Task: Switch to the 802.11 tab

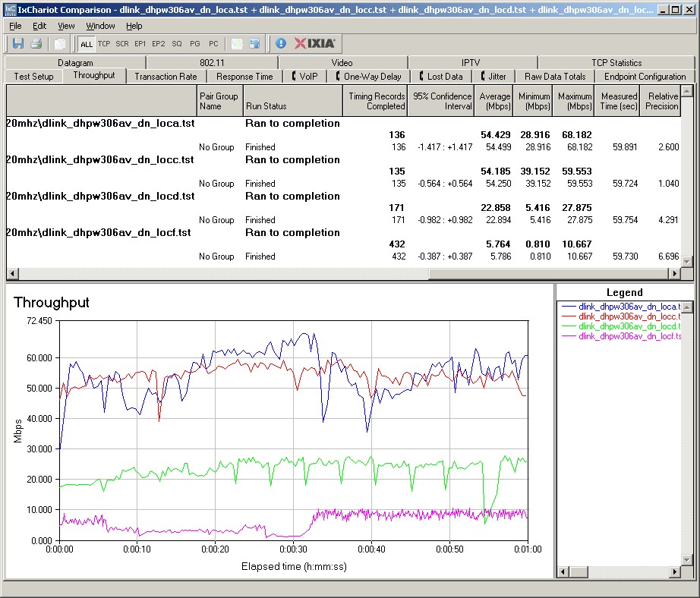Action: tap(212, 62)
